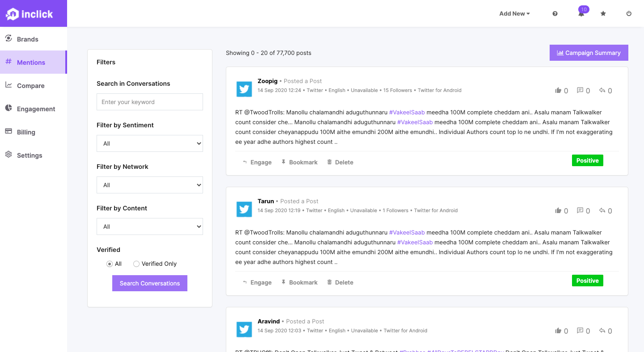Click "14 Sep 2020 12:24" timestamp line
This screenshot has width=644, height=352.
360,90
